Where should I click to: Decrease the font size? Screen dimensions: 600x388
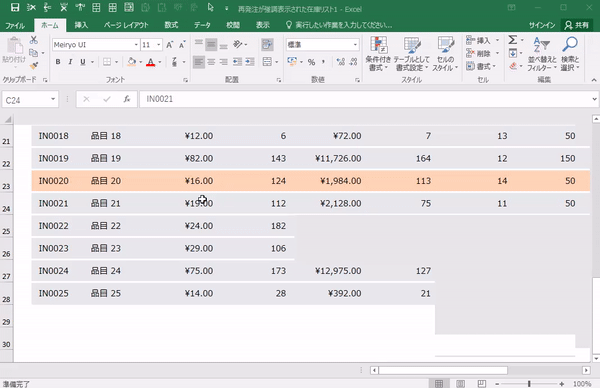pos(182,45)
